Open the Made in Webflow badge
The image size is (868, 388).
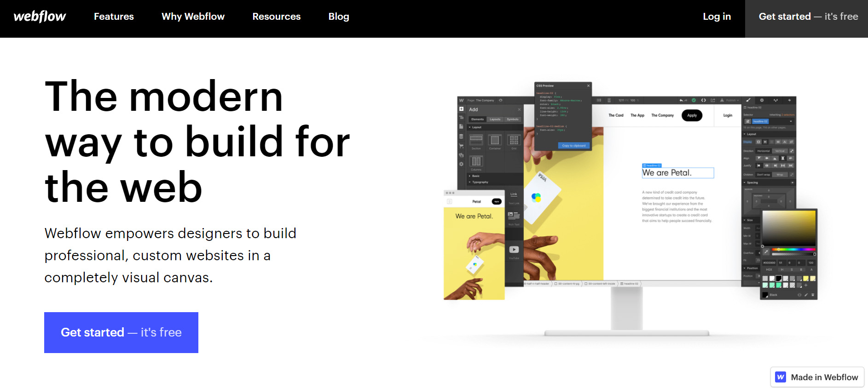(817, 377)
